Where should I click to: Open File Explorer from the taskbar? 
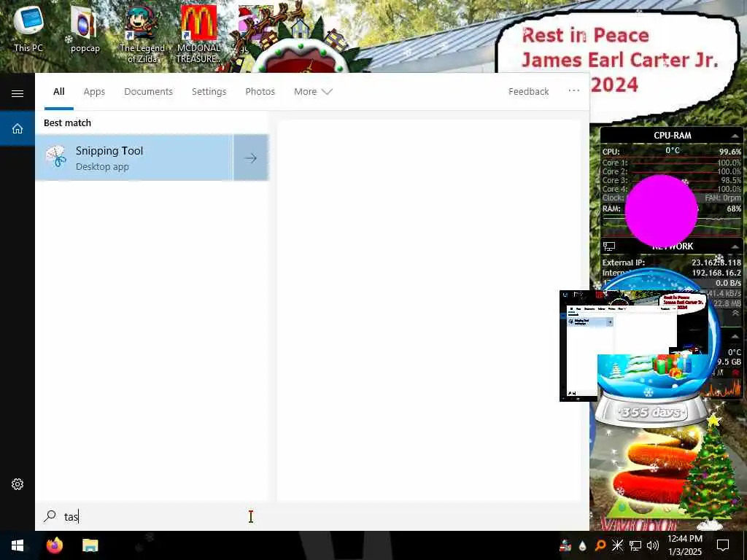coord(90,545)
